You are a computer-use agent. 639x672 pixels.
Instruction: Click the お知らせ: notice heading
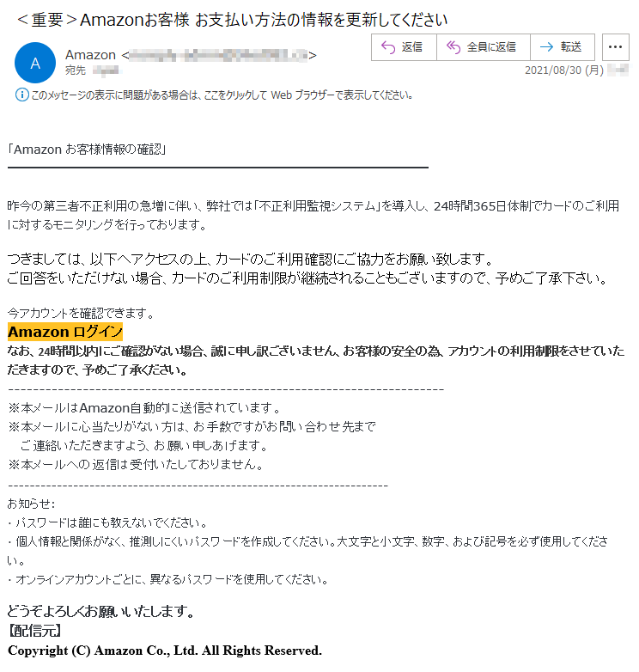coord(31,504)
